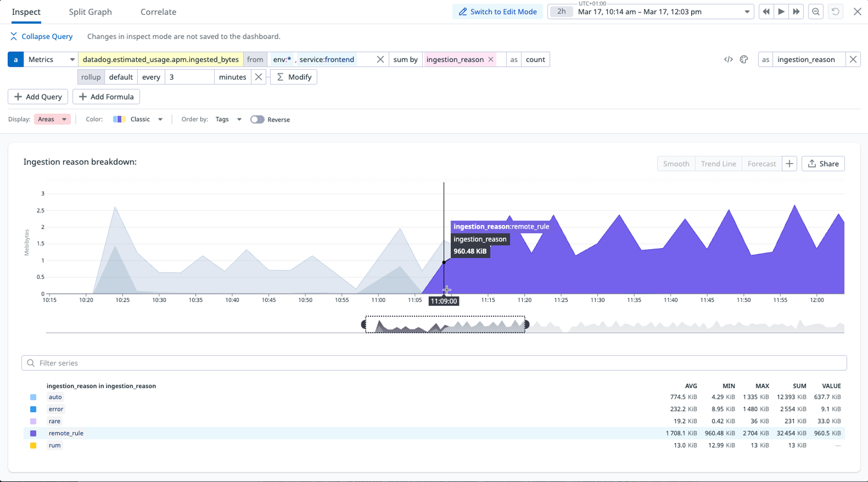The height and width of the screenshot is (482, 868).
Task: Switch to the Split Graph tab
Action: [90, 12]
